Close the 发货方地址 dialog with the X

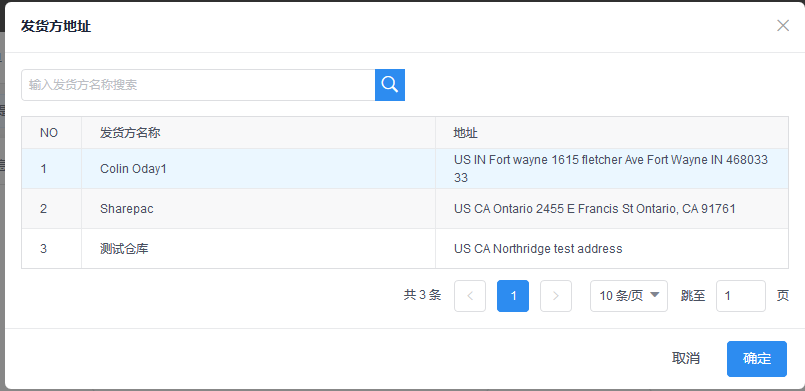(783, 26)
